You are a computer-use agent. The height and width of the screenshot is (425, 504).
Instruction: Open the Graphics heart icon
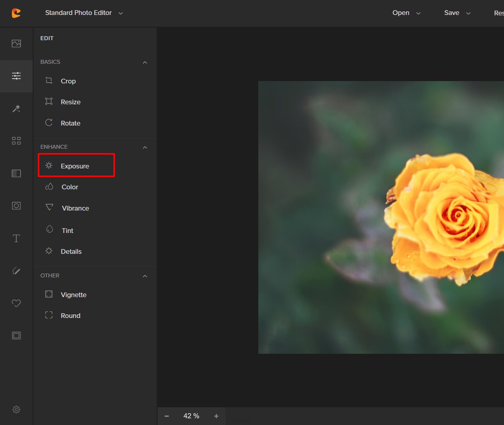coord(16,303)
